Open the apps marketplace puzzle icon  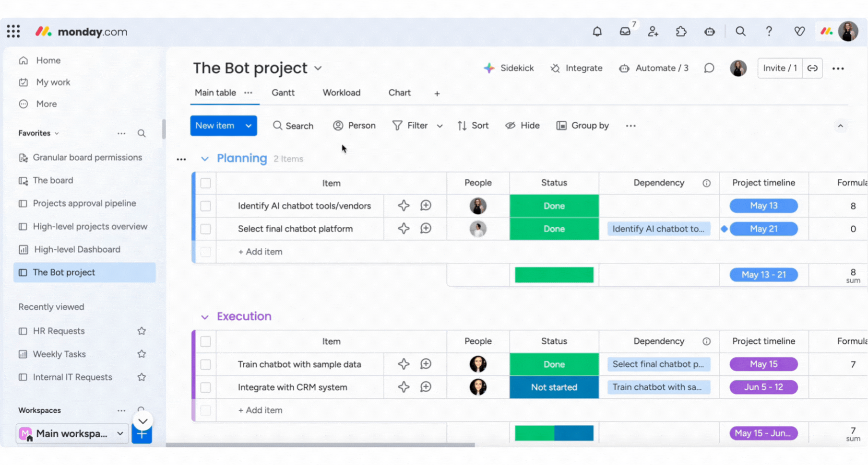(x=681, y=32)
